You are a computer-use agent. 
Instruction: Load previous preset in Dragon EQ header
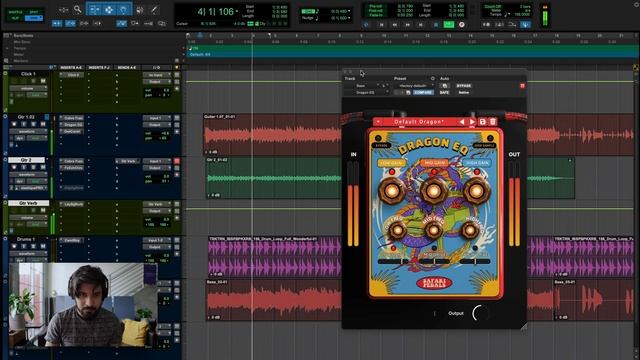pyautogui.click(x=462, y=122)
